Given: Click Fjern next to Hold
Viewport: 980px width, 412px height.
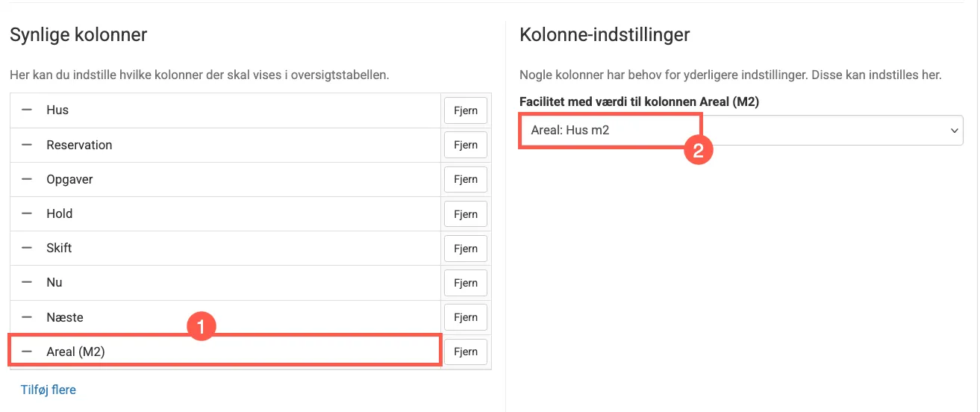Looking at the screenshot, I should coord(465,214).
